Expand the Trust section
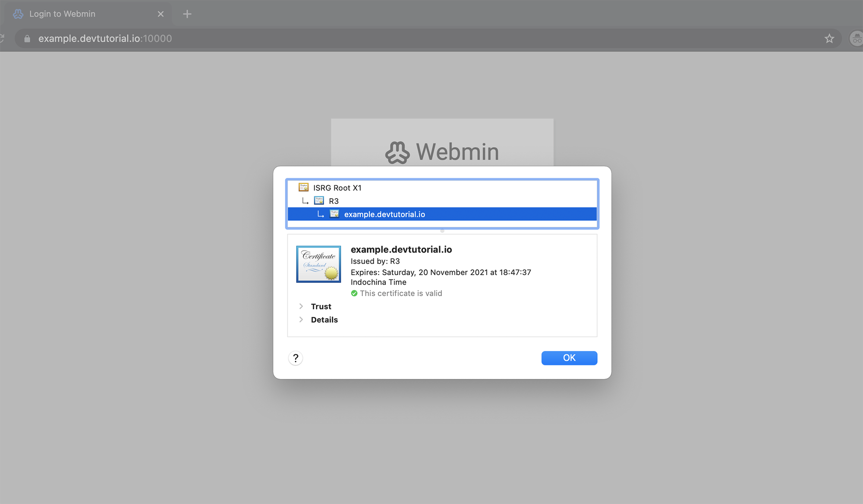The height and width of the screenshot is (504, 863). [x=301, y=306]
